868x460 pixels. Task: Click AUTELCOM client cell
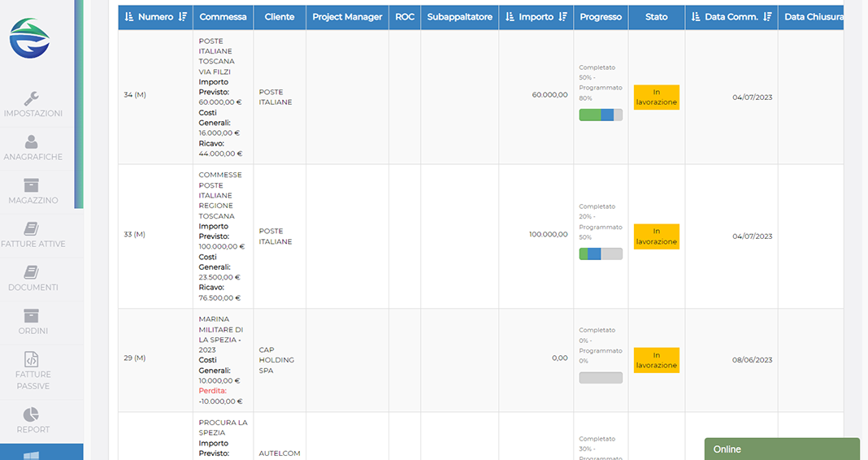pyautogui.click(x=280, y=453)
